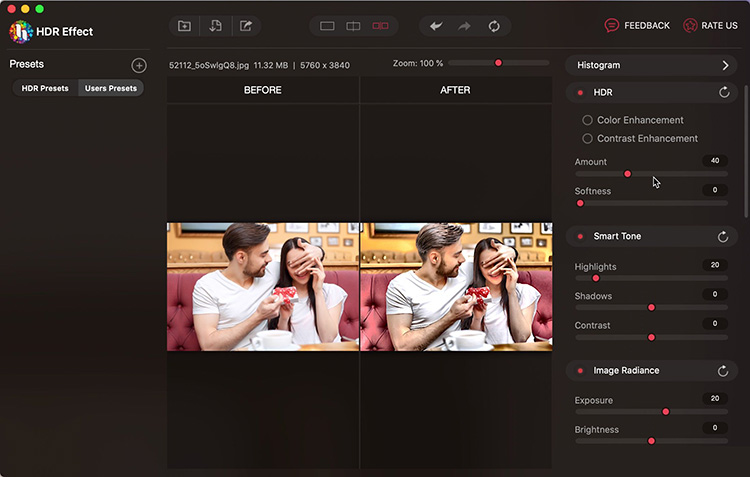The height and width of the screenshot is (477, 750).
Task: Open the Users Presets tab
Action: coord(111,88)
